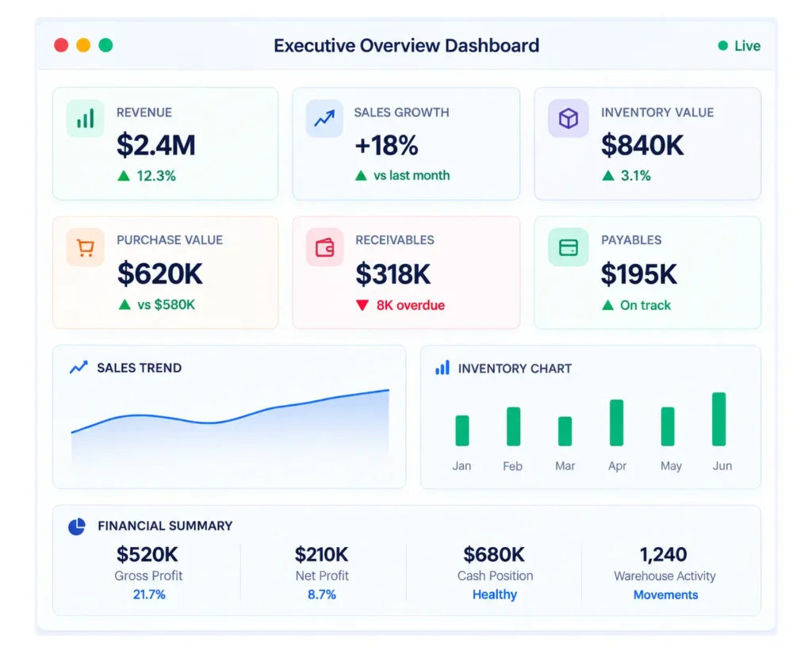
Task: Open the Payables $195K figure
Action: (639, 274)
